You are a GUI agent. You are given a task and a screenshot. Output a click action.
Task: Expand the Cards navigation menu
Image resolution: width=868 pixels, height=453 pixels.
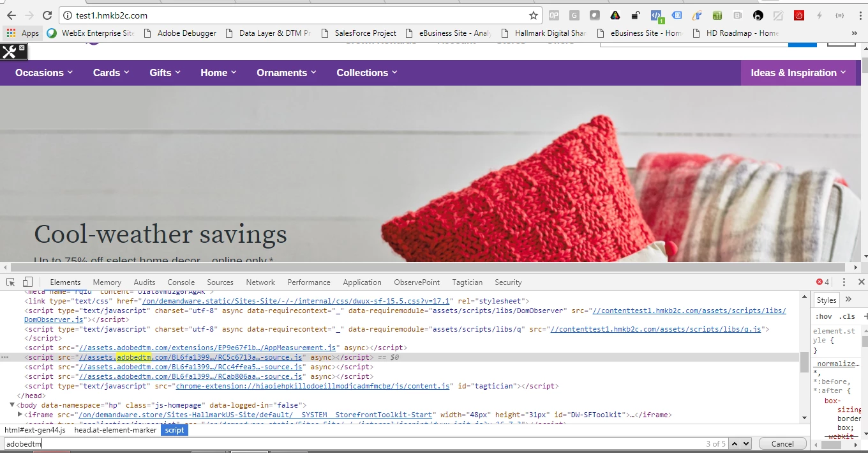coord(111,73)
